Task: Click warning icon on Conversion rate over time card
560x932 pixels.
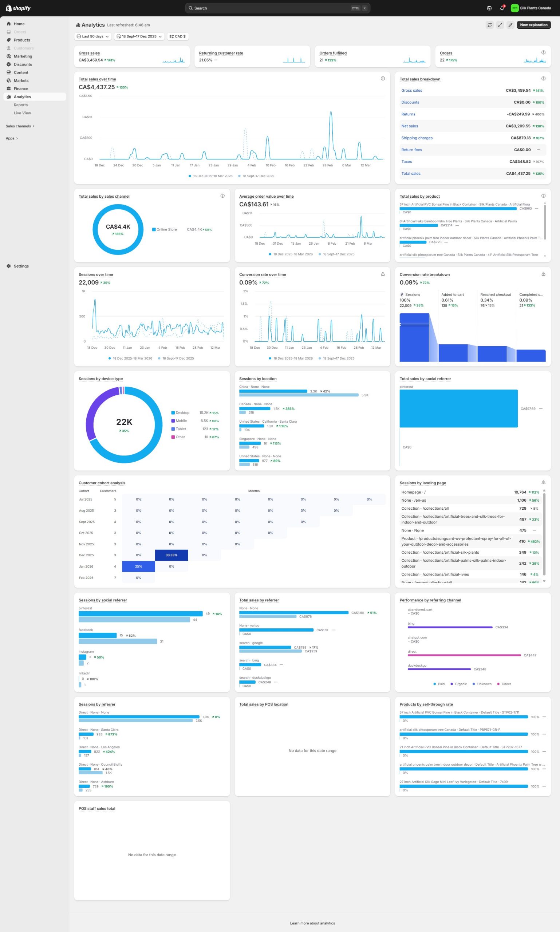Action: click(x=383, y=274)
